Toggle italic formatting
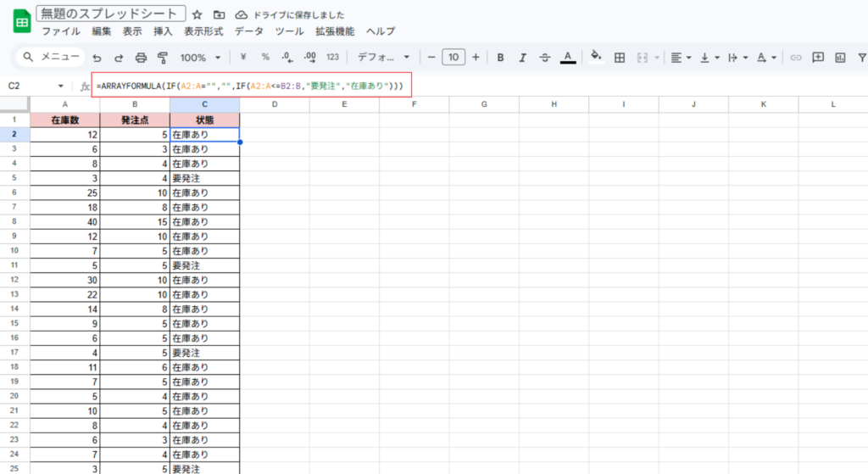The image size is (868, 474). click(522, 58)
